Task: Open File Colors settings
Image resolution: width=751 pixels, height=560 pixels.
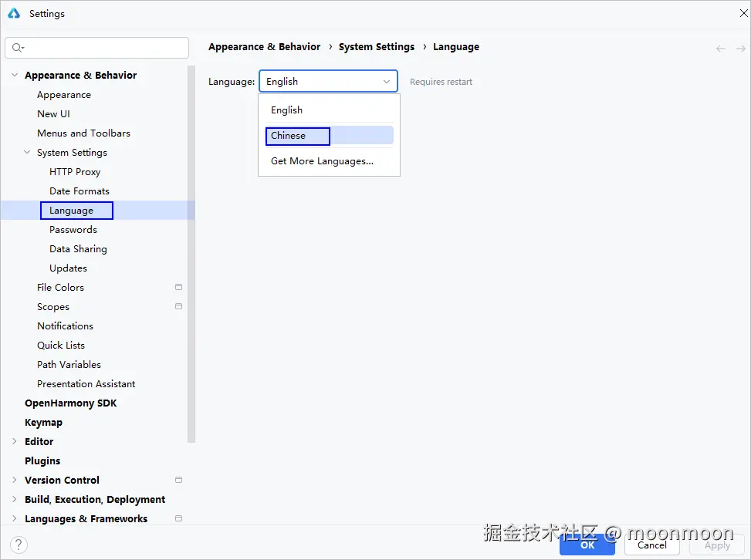Action: point(60,287)
